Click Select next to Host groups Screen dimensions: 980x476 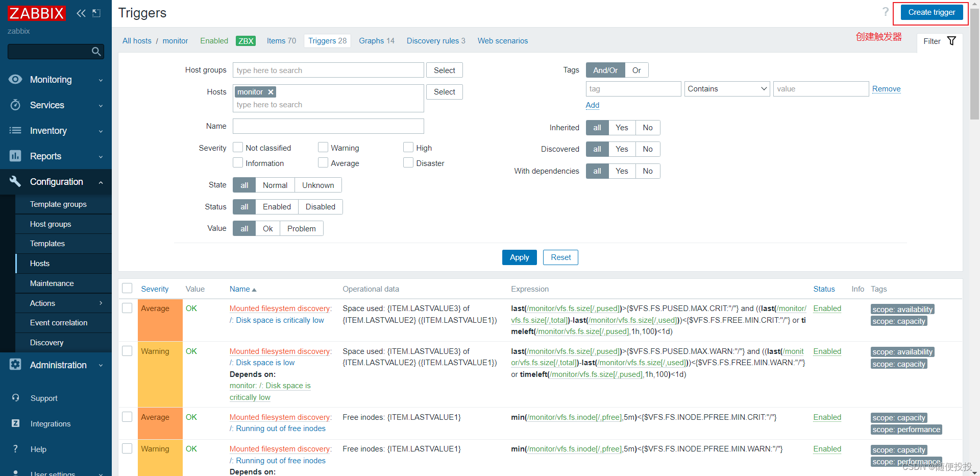[x=444, y=70]
